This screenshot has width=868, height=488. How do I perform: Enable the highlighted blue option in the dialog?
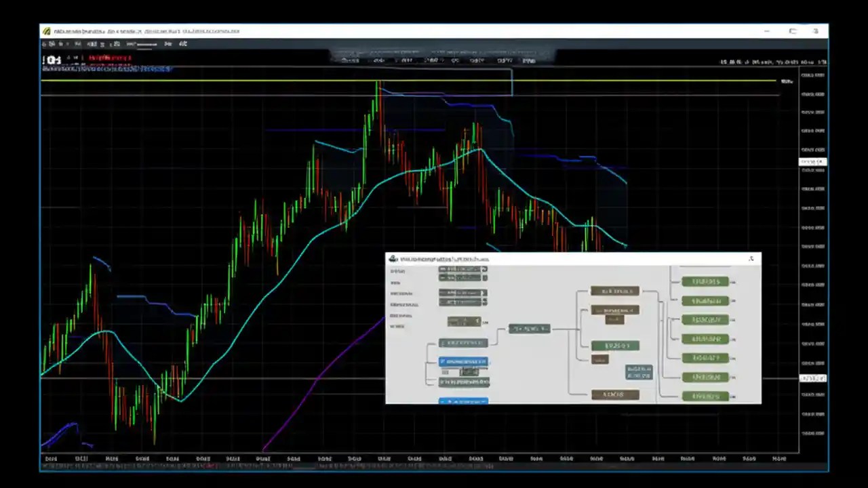463,361
